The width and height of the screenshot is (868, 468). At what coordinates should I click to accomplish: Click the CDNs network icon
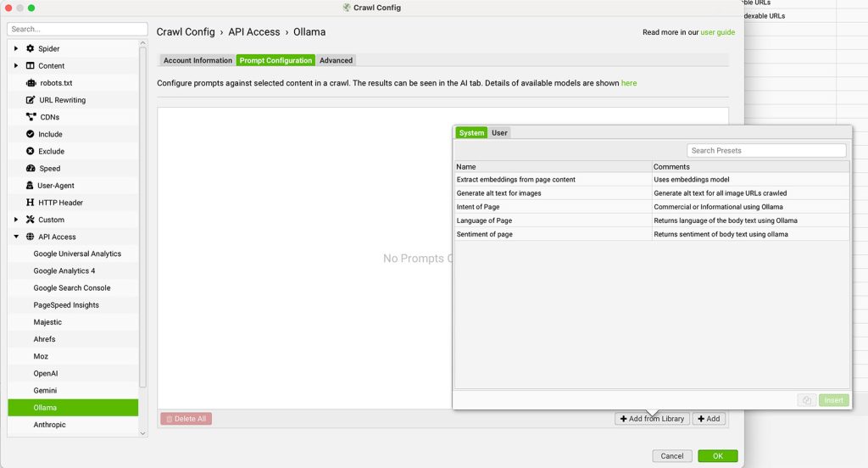31,117
